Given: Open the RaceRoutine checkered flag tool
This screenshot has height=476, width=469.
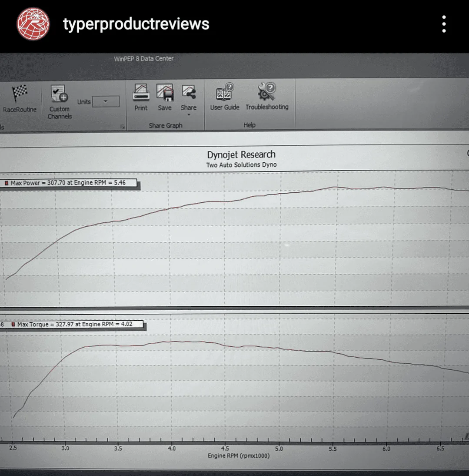Looking at the screenshot, I should tap(20, 99).
